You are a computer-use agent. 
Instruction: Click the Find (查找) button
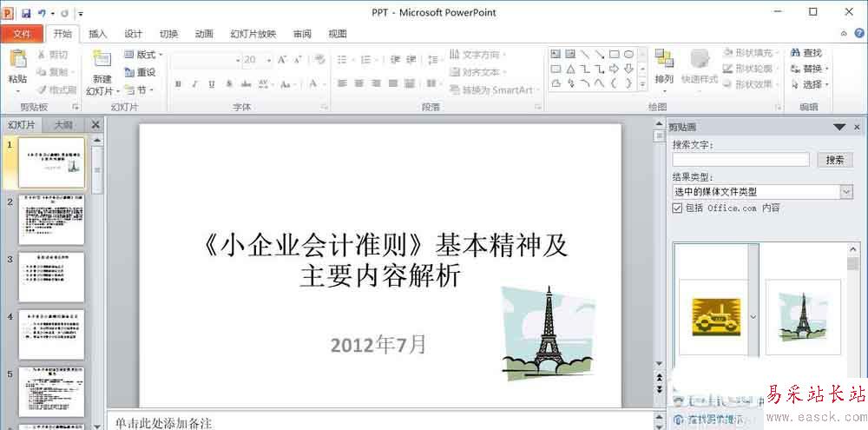pyautogui.click(x=806, y=53)
